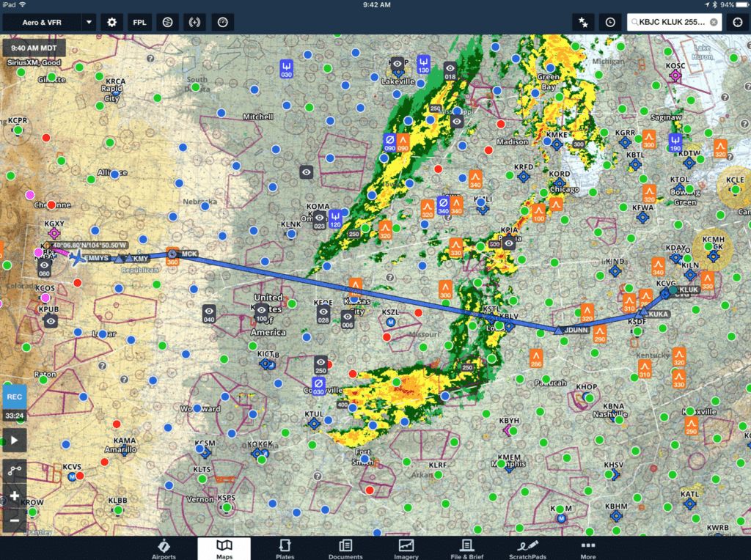
Task: Select the weather layers globe icon
Action: pos(167,22)
